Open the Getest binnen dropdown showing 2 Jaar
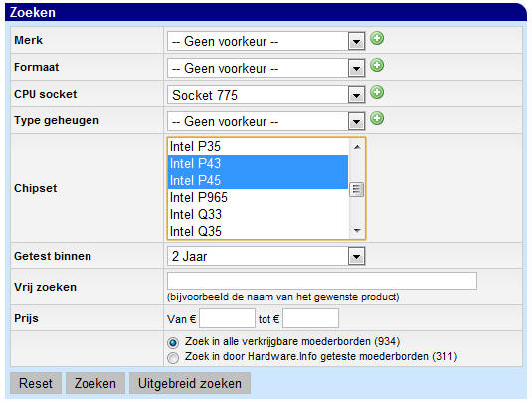532x403 pixels. coord(266,256)
